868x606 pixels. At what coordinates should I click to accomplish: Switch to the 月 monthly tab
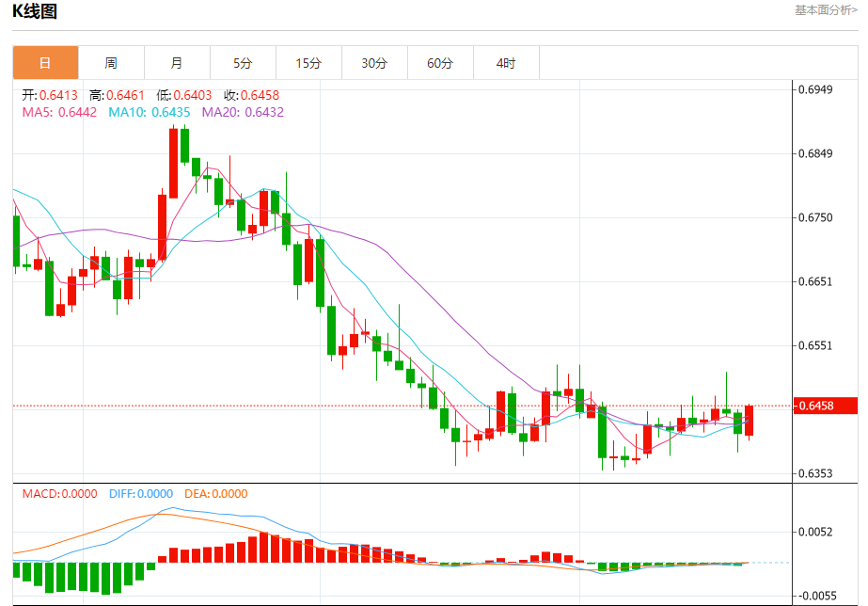177,63
